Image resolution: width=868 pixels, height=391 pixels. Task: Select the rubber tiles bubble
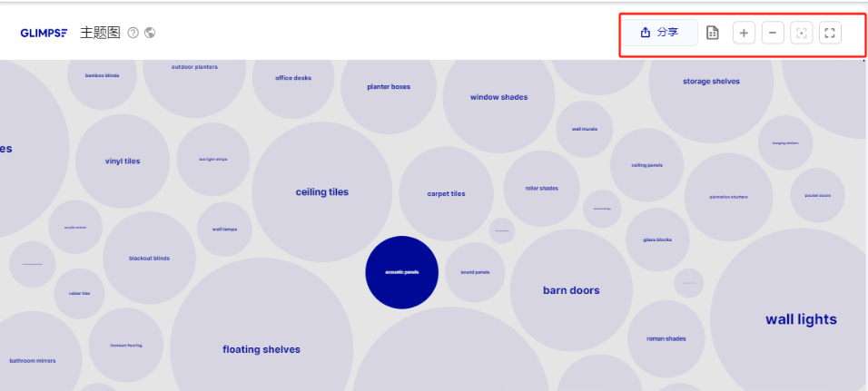pyautogui.click(x=79, y=294)
